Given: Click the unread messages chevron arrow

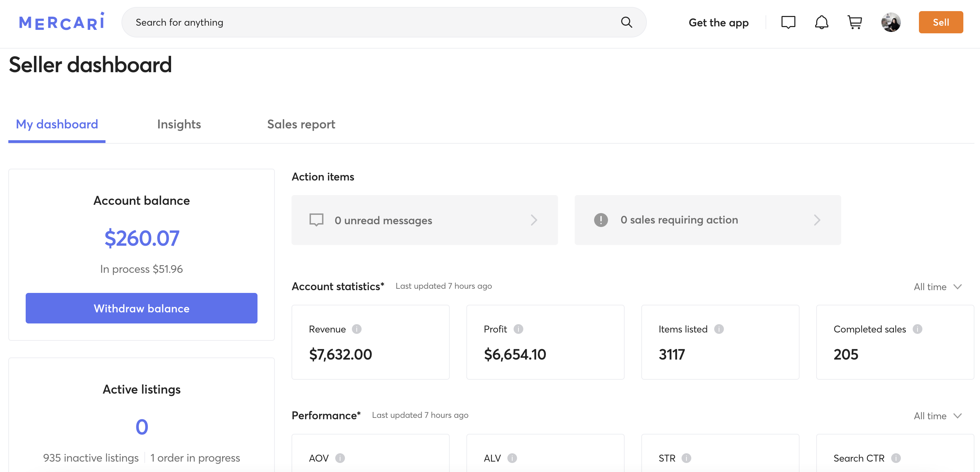Looking at the screenshot, I should [534, 219].
